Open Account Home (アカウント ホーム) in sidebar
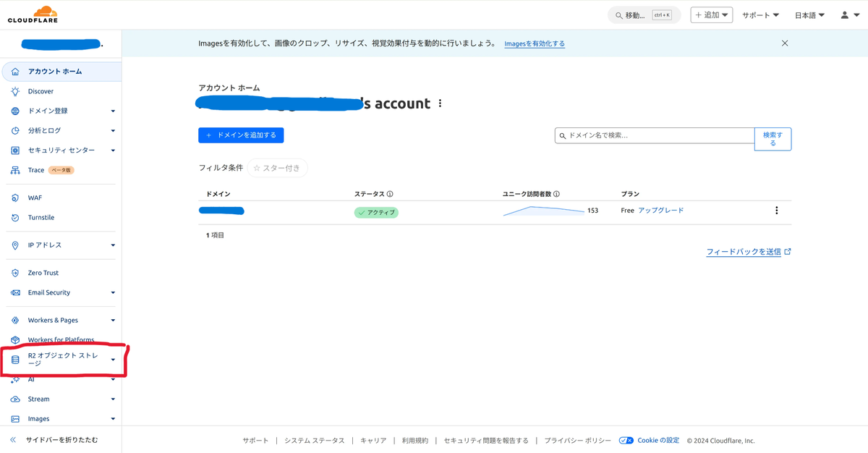Viewport: 868px width, 453px height. click(61, 72)
